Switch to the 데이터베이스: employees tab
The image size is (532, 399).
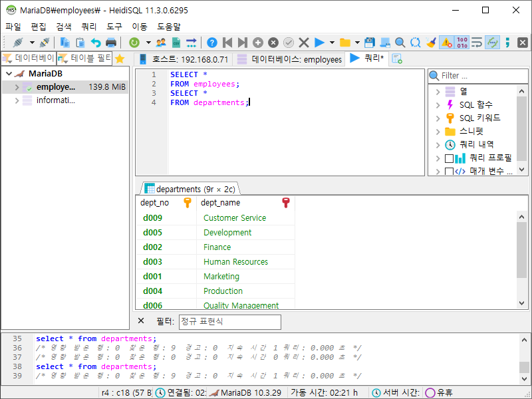point(289,59)
